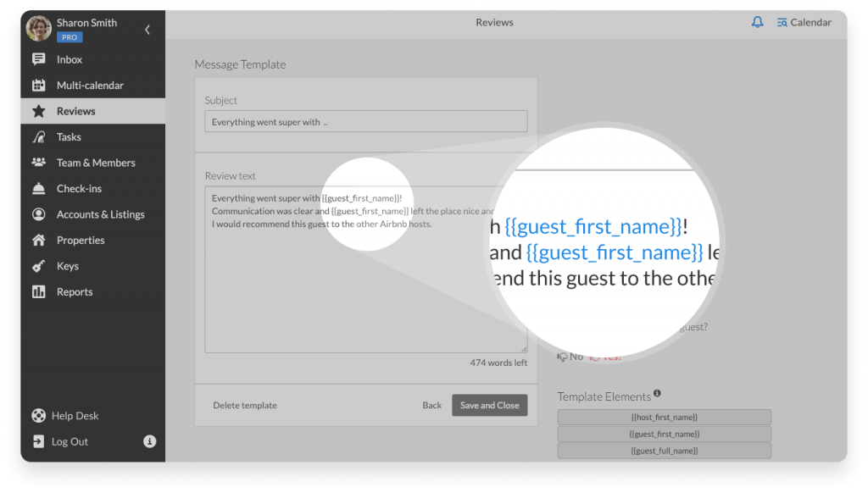Open notifications via the bell icon
Screen dimensions: 868x493
757,22
